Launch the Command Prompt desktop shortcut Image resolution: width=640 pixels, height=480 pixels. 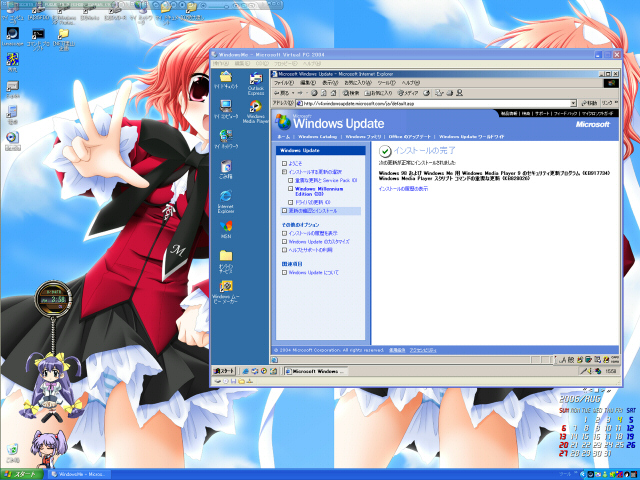tap(39, 37)
